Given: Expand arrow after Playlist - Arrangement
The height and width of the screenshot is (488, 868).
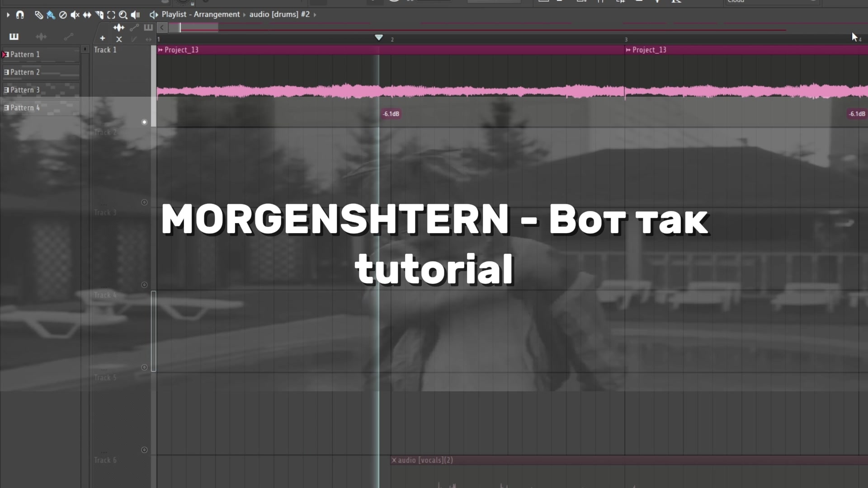Looking at the screenshot, I should (x=245, y=14).
